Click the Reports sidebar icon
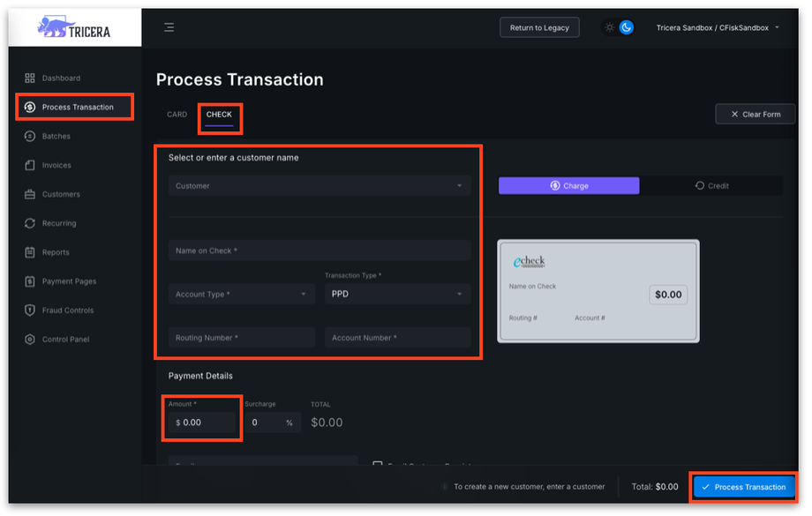812x516 pixels. pyautogui.click(x=30, y=253)
